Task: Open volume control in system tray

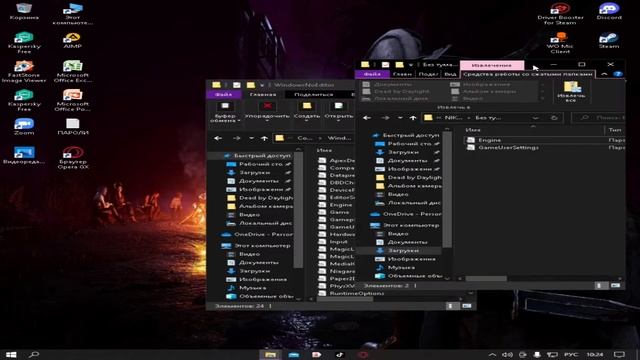Action: pyautogui.click(x=507, y=354)
